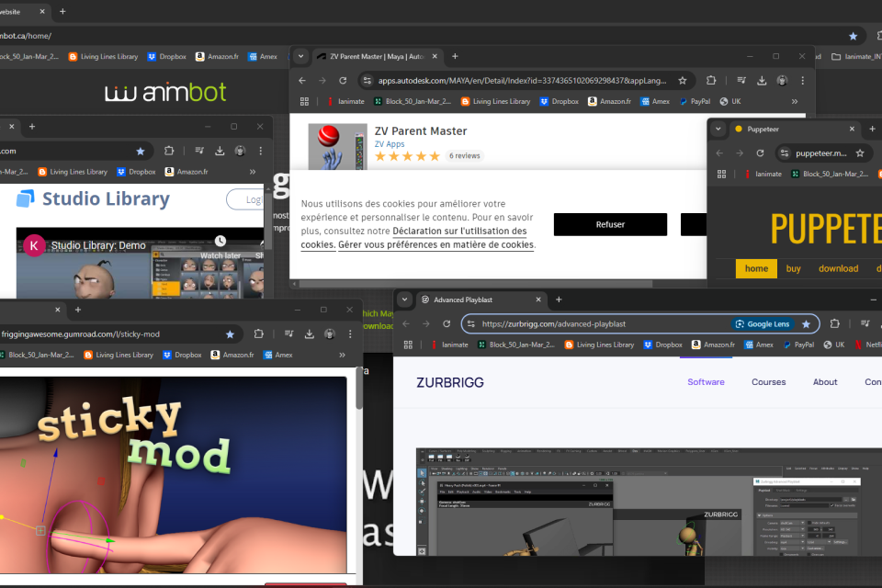Open extensions puzzle icon in Autodesk window
882x588 pixels.
point(711,81)
